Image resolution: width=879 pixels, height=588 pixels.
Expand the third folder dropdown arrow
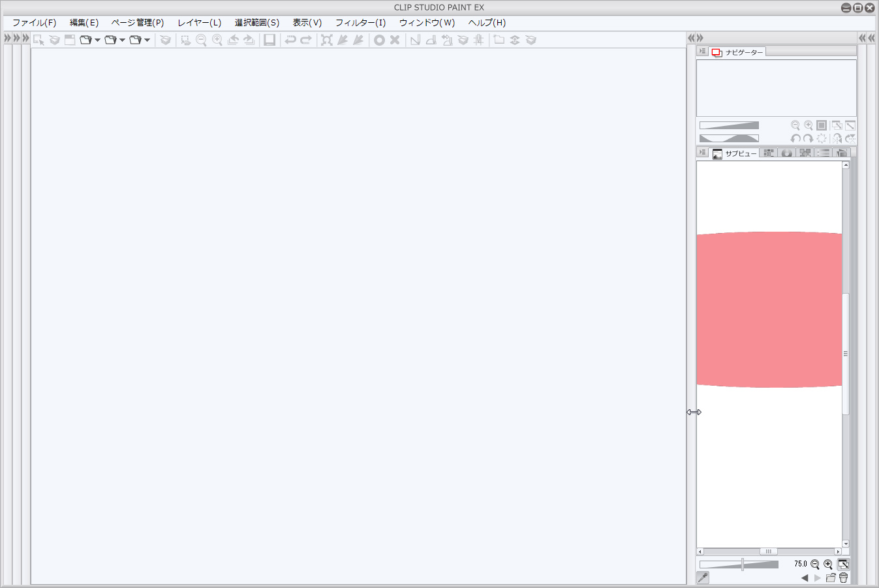[147, 40]
